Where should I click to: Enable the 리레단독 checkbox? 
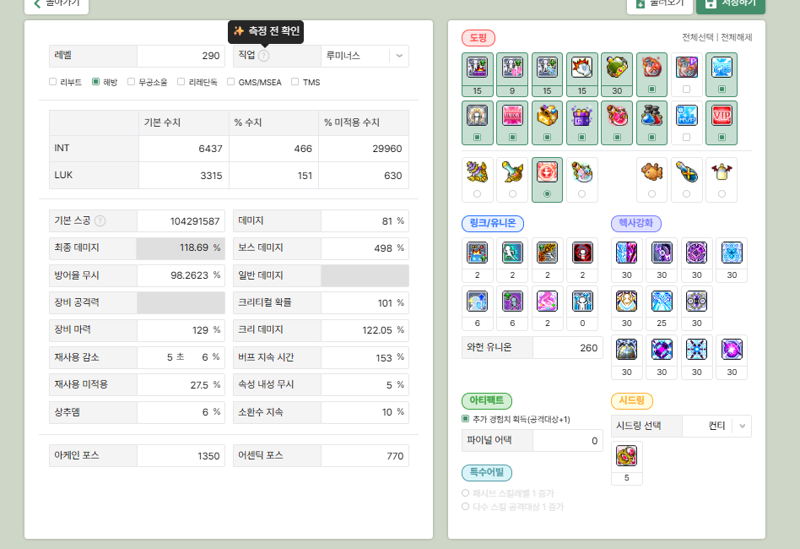181,82
